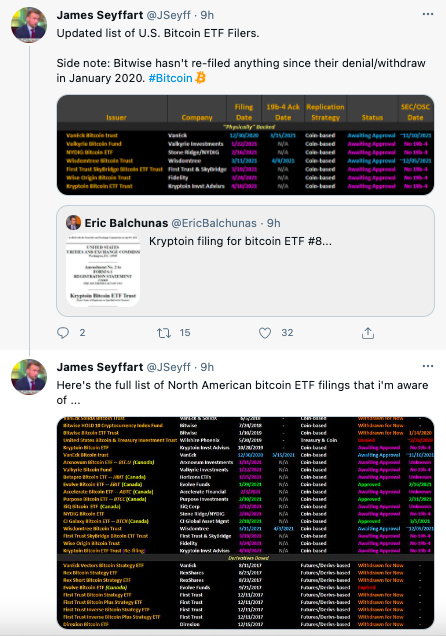The height and width of the screenshot is (636, 446).
Task: Open James Seyffart name on first tweet
Action: 100,15
